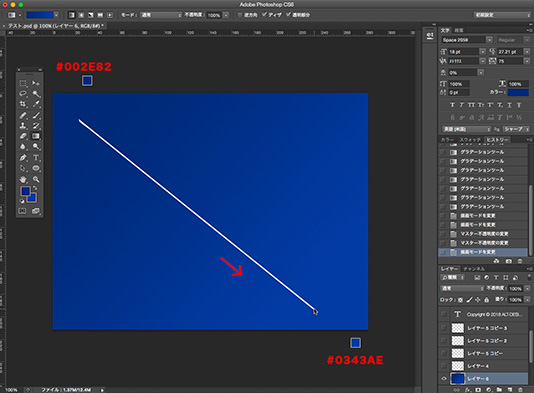
Task: Click the Character panel text color swatch
Action: pos(518,92)
